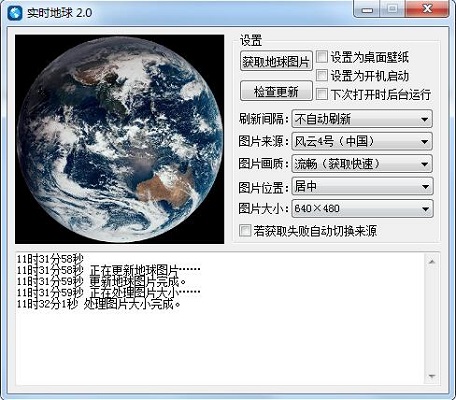Click the log scrollbar up arrow

coord(432,262)
